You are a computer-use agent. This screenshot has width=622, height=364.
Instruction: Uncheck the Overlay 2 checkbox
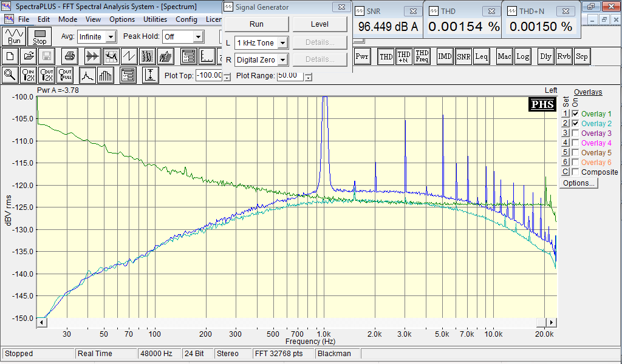[575, 124]
